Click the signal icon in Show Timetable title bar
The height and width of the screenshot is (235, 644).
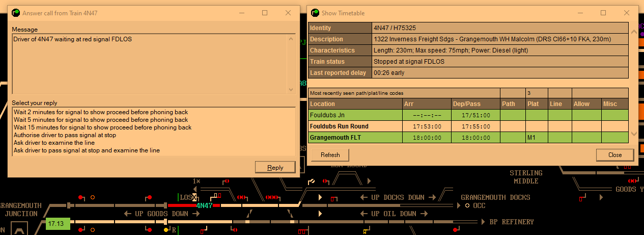[x=315, y=13]
